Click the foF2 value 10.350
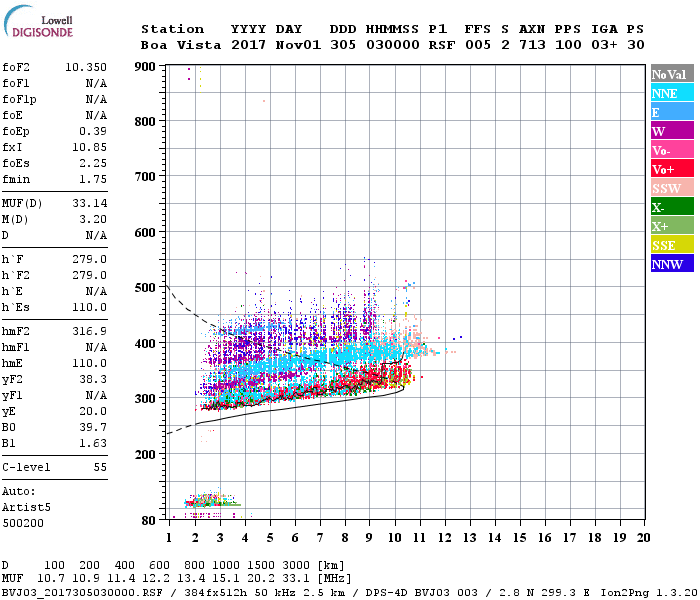This screenshot has width=700, height=600. point(86,67)
